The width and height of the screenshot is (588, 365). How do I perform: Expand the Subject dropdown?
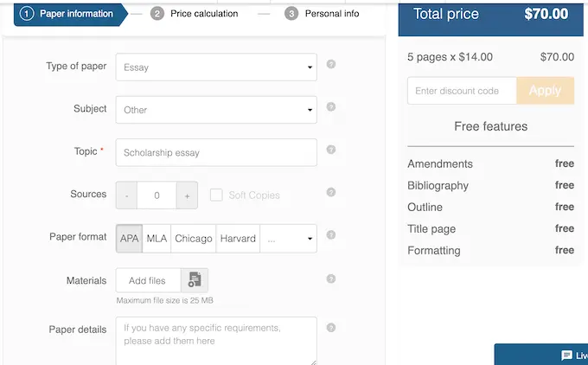[216, 110]
